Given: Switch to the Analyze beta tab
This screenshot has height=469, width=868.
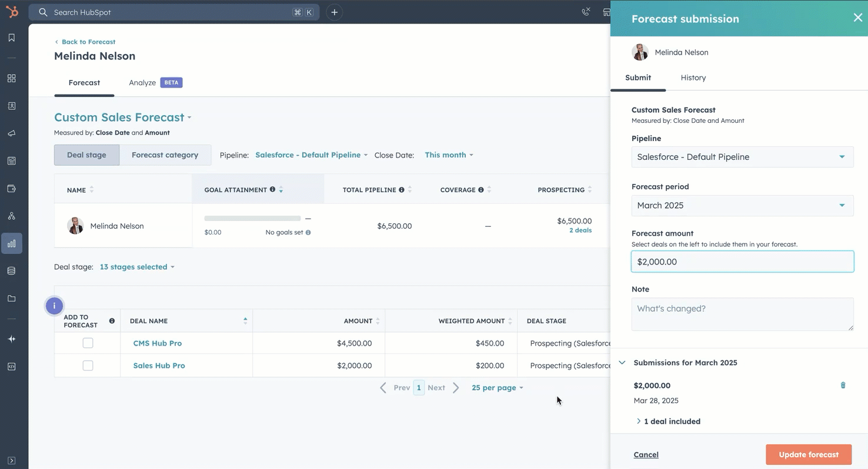Looking at the screenshot, I should point(155,83).
